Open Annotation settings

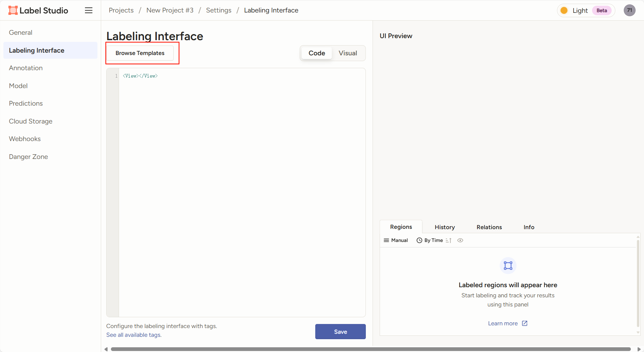(x=51, y=68)
